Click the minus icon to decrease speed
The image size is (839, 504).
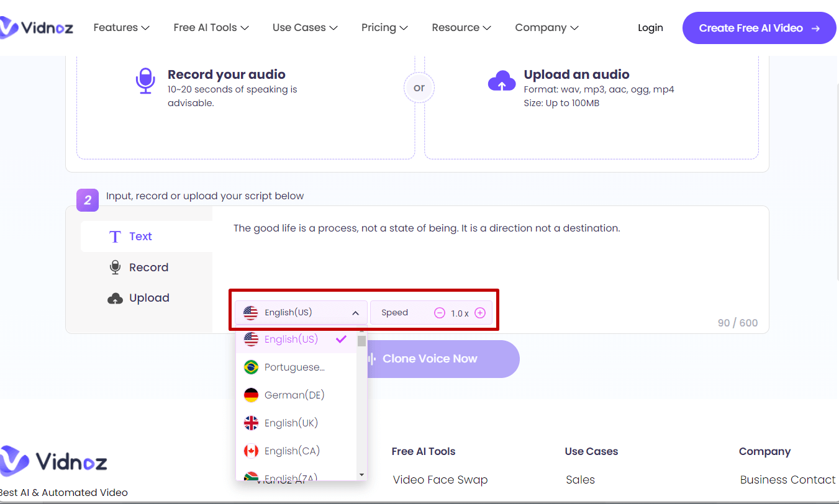point(440,313)
